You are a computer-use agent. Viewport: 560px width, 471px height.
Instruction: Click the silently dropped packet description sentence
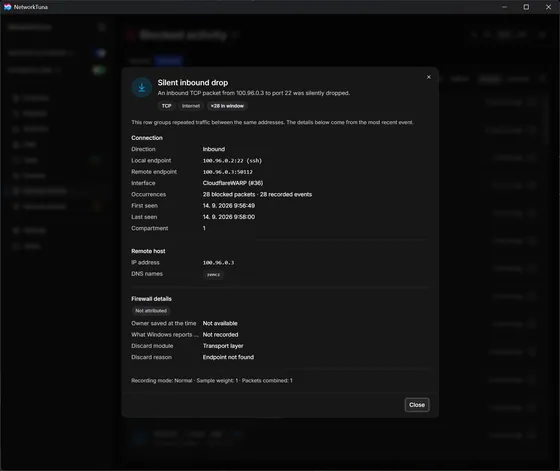pyautogui.click(x=254, y=93)
